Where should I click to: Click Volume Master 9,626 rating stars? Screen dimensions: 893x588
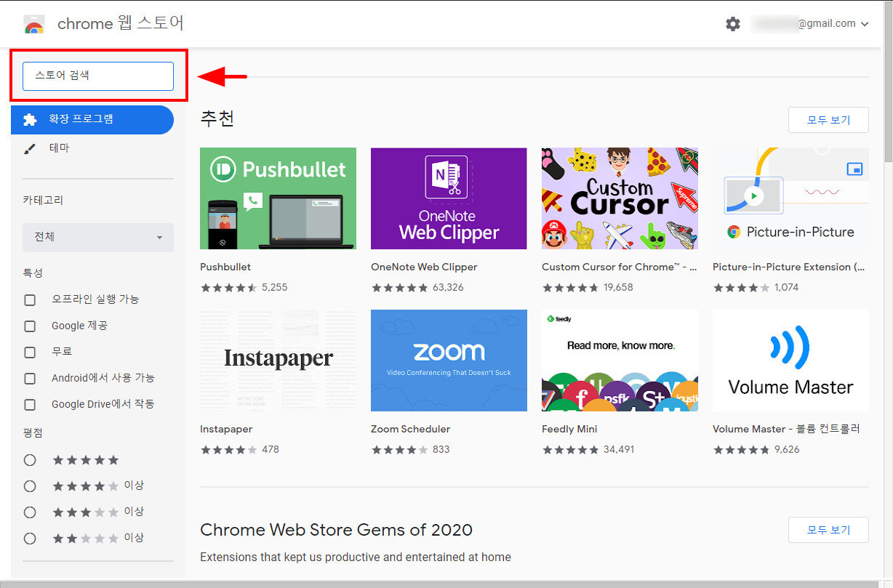(x=742, y=449)
